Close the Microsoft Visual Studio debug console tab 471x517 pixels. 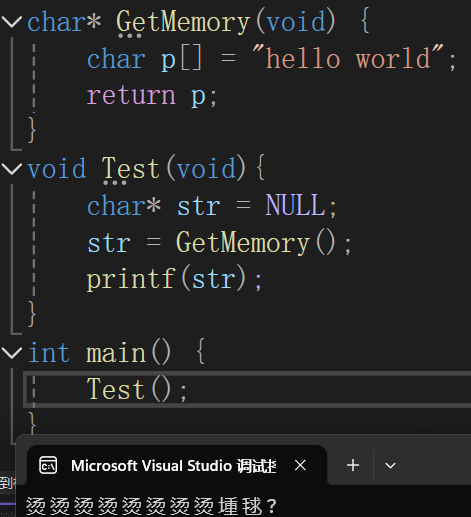coord(300,465)
